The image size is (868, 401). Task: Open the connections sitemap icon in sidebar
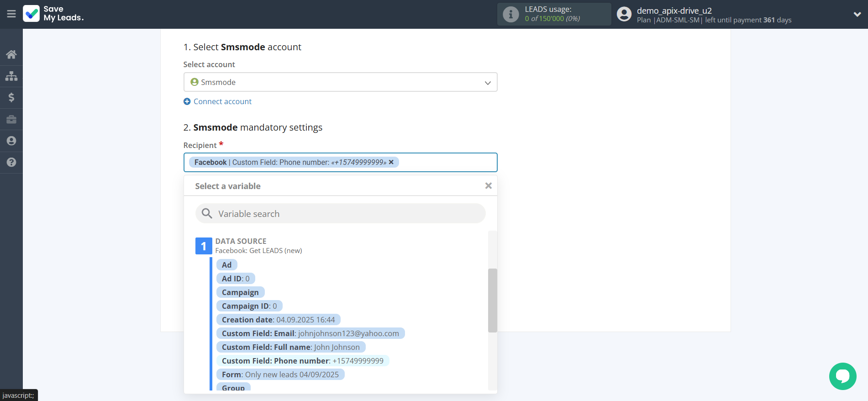[11, 76]
